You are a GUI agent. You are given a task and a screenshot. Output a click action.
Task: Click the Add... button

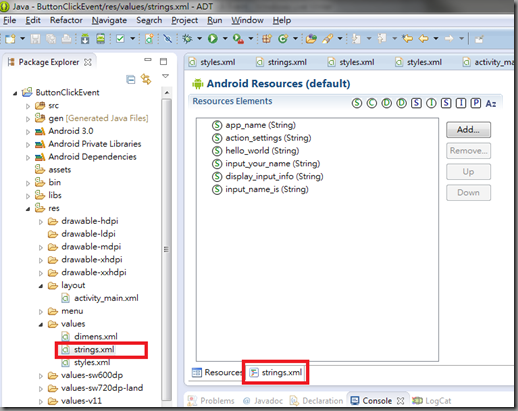point(468,130)
